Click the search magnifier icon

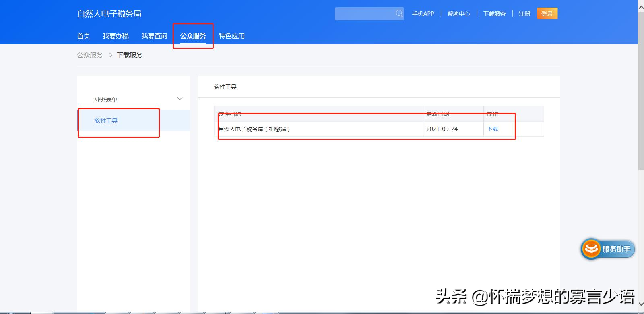point(399,13)
